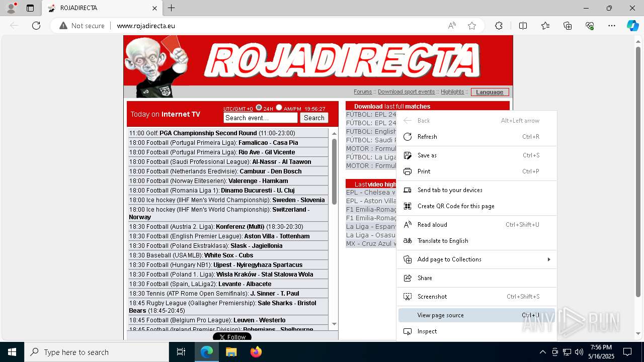Choose Screenshot in context menu
644x362 pixels.
pyautogui.click(x=477, y=297)
